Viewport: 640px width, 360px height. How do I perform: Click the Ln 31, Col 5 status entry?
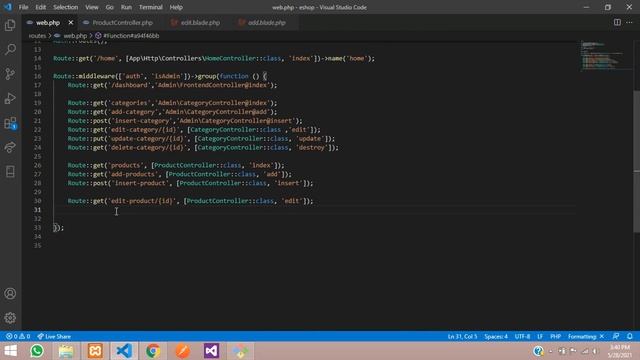click(462, 336)
